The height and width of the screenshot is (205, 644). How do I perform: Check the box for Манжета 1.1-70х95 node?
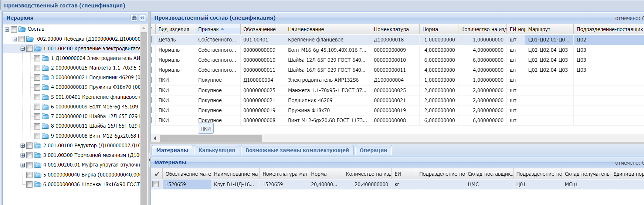click(x=37, y=68)
